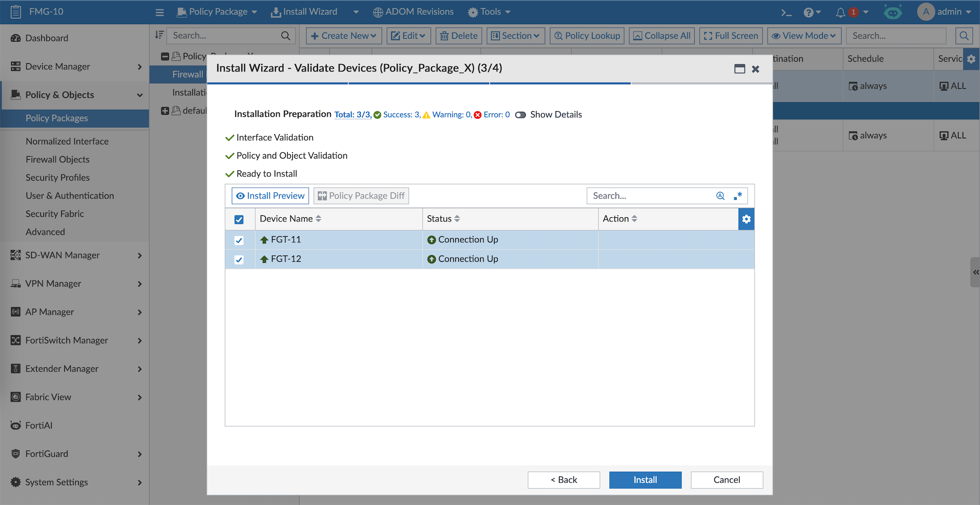The height and width of the screenshot is (505, 980).
Task: Uncheck the FGT-11 device checkbox
Action: 239,240
